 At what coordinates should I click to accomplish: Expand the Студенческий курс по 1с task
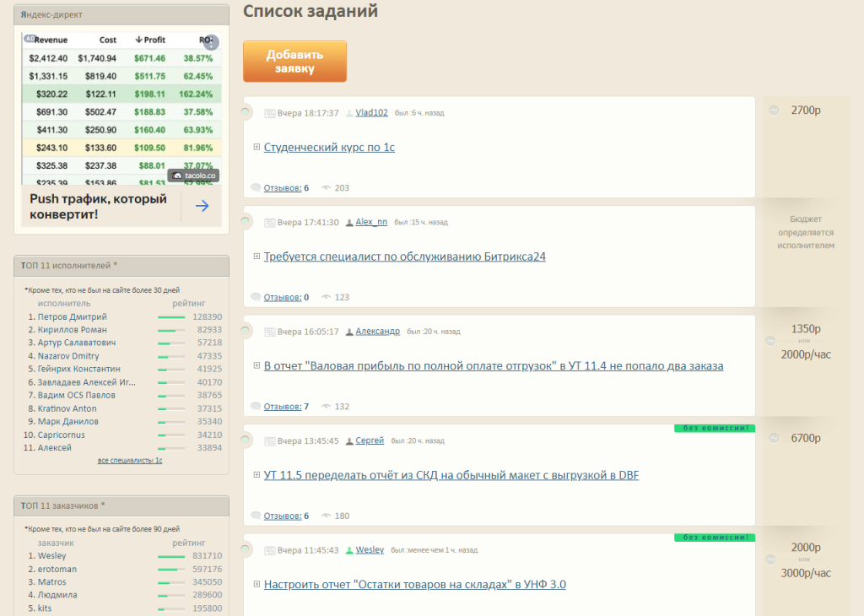pyautogui.click(x=256, y=148)
